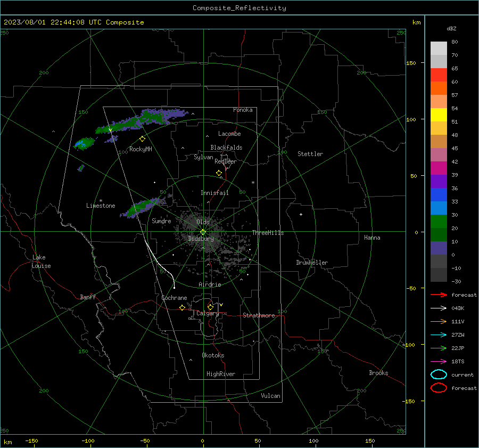Click the dBZ legend heading
Image resolution: width=479 pixels, height=448 pixels.
[x=451, y=28]
